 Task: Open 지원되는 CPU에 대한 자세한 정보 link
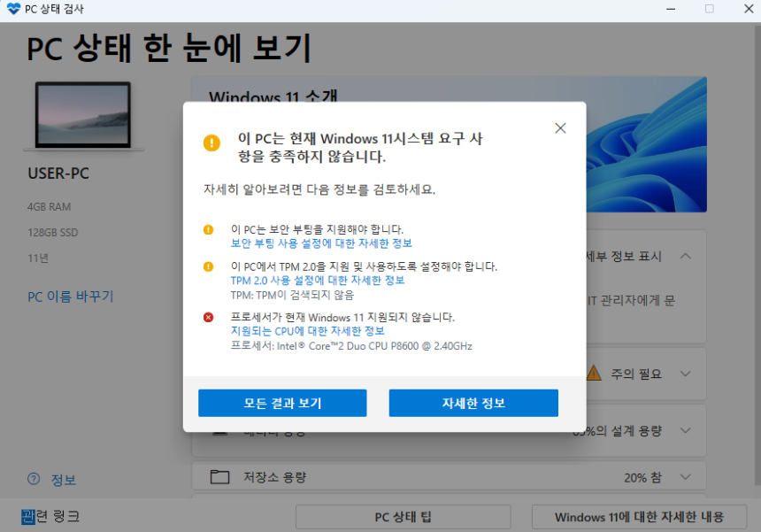[x=308, y=331]
